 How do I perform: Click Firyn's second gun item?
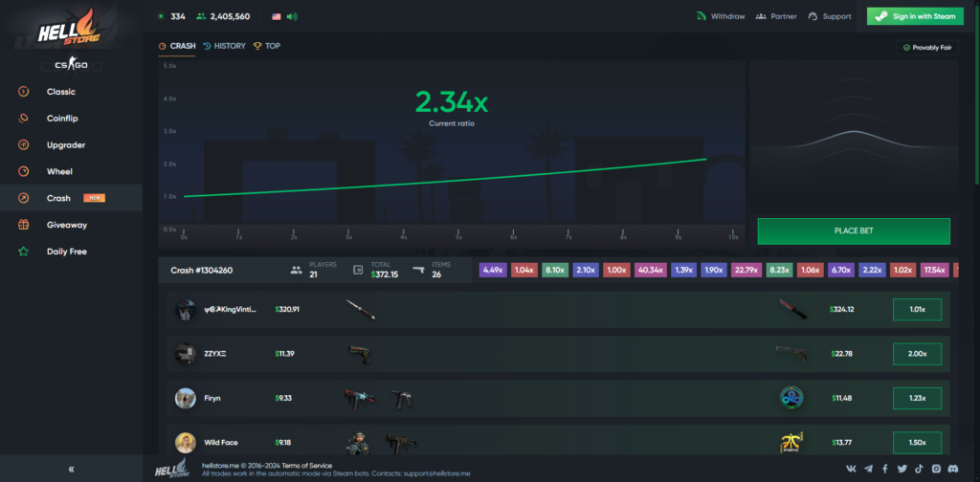pyautogui.click(x=402, y=399)
